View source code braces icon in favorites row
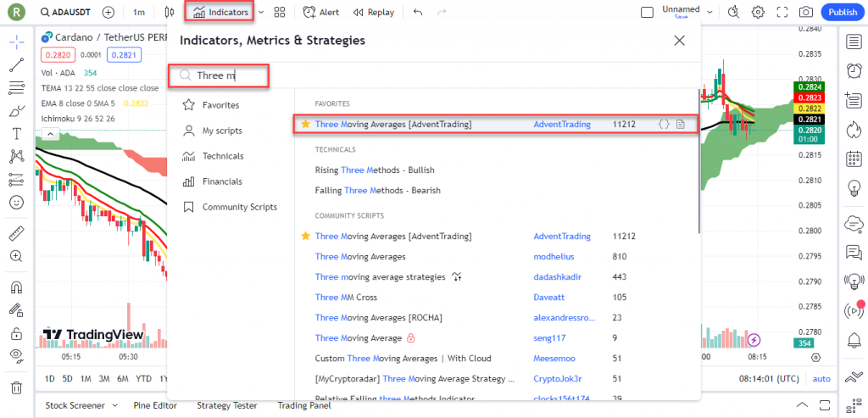 pos(663,125)
